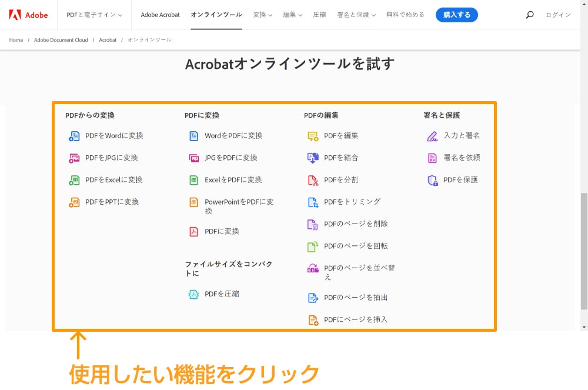
Task: Click the Adobe logo icon
Action: click(15, 15)
